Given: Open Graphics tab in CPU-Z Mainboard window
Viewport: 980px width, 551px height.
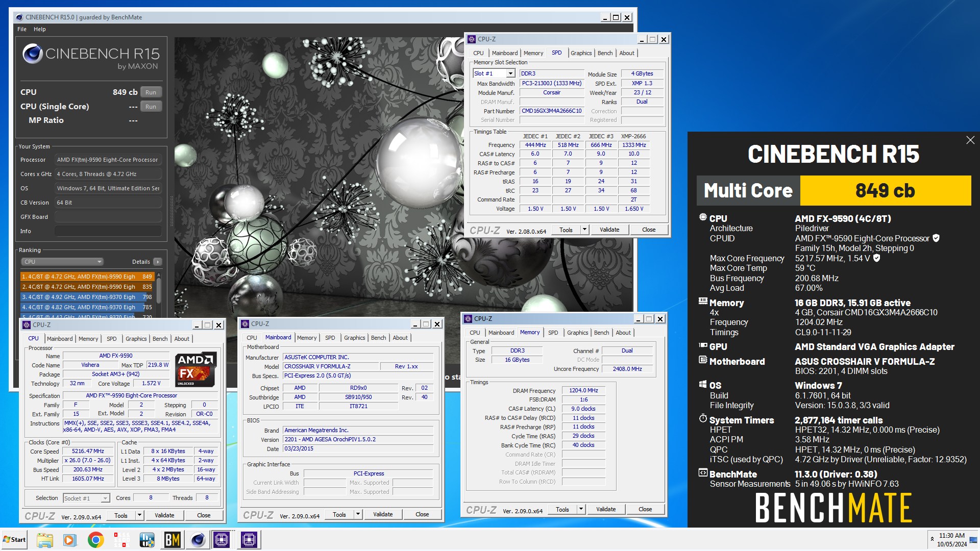Looking at the screenshot, I should (x=354, y=338).
